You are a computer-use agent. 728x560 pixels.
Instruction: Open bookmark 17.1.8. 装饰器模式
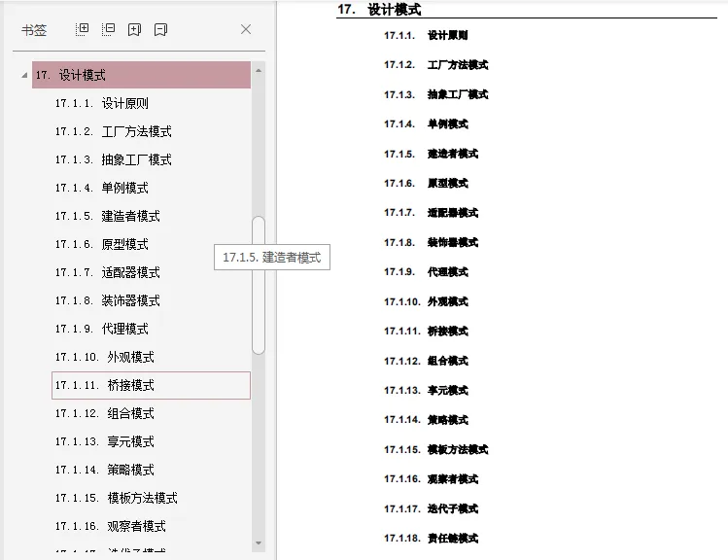click(x=107, y=300)
